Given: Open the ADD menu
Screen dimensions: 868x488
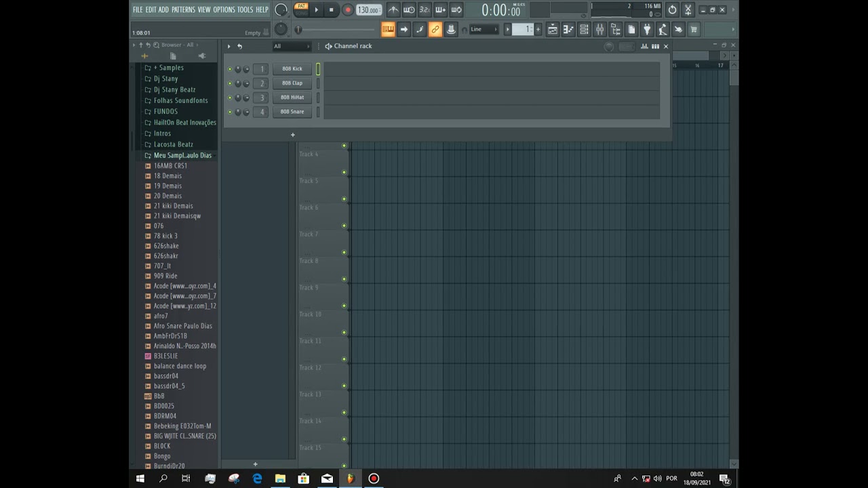Looking at the screenshot, I should (163, 9).
